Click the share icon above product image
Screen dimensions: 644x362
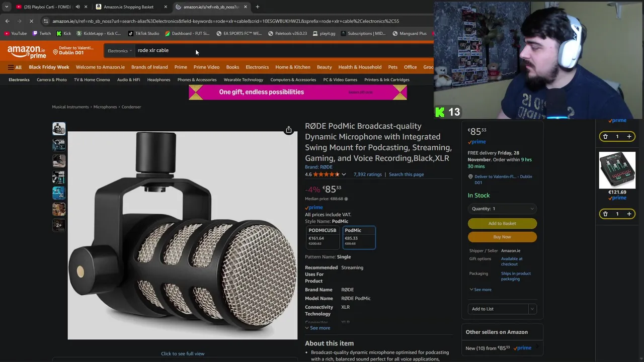[x=289, y=130]
